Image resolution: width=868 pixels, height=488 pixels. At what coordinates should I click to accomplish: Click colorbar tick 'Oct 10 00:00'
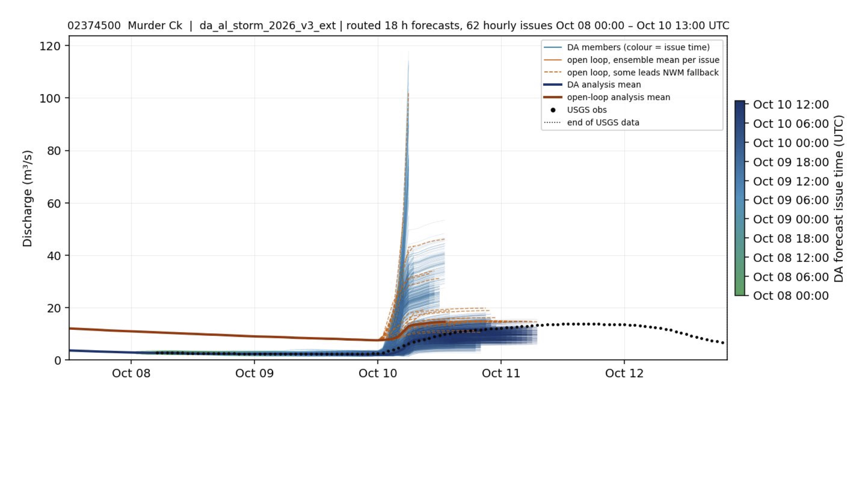(x=791, y=143)
